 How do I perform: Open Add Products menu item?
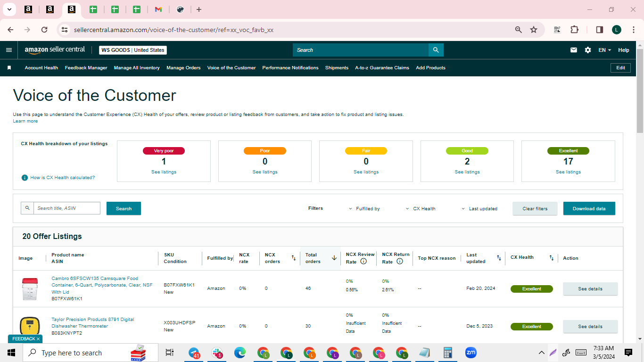coord(430,68)
